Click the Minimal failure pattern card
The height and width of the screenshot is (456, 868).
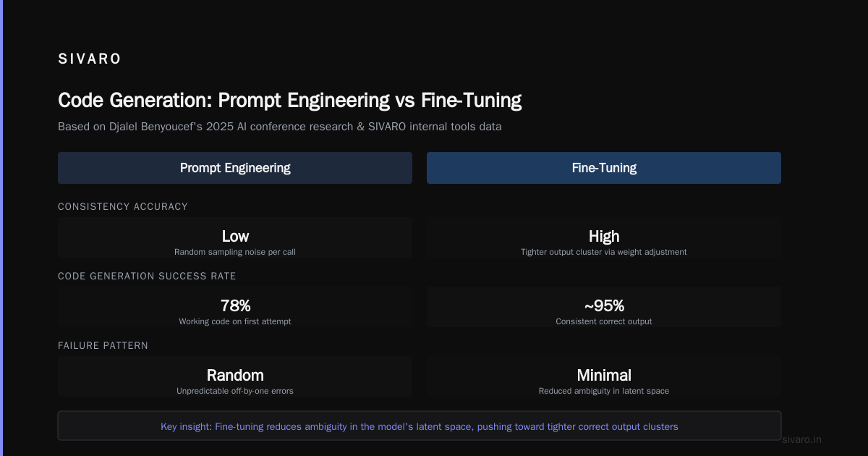pos(604,377)
